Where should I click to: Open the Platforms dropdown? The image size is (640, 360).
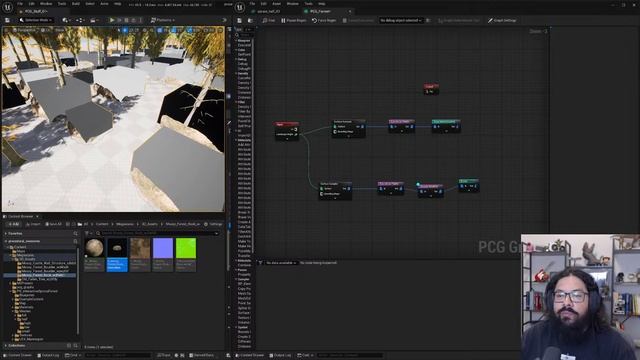(x=163, y=20)
